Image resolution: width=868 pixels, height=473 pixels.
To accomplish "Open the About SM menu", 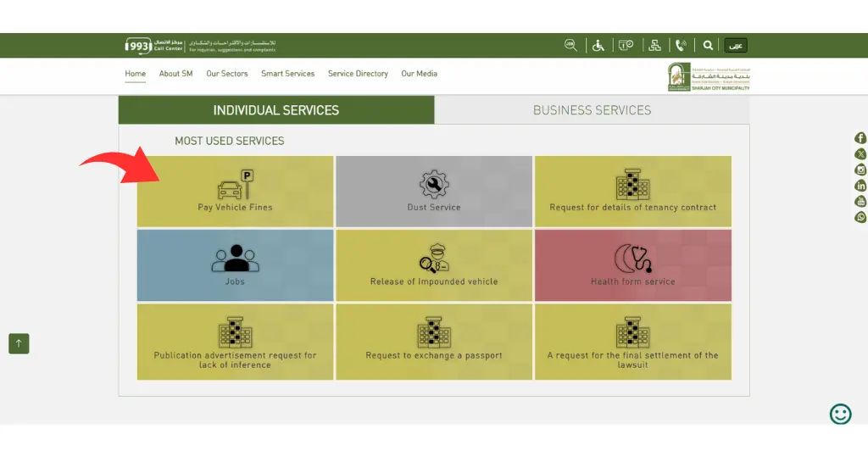I will point(176,74).
